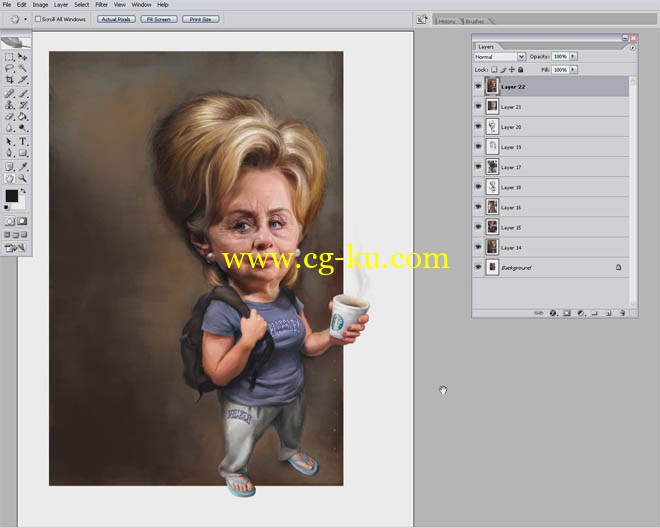The image size is (660, 528).
Task: Reset to default black and white colors
Action: [x=6, y=207]
